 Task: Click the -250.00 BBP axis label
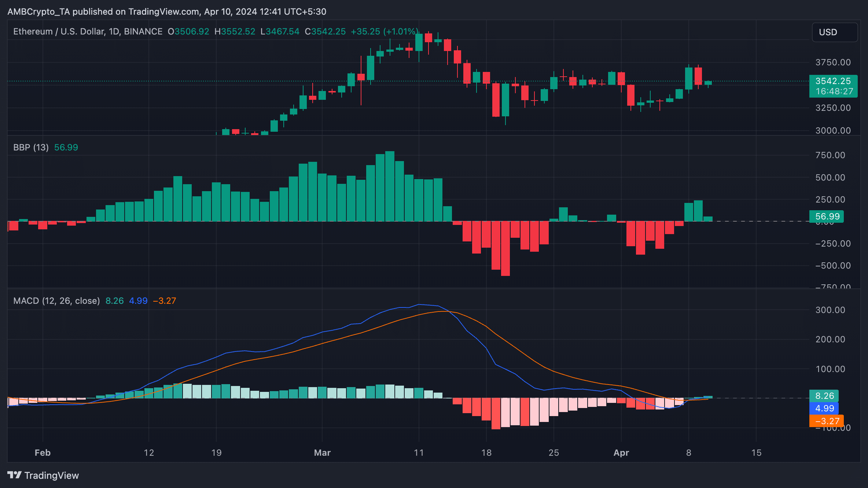[x=833, y=244]
